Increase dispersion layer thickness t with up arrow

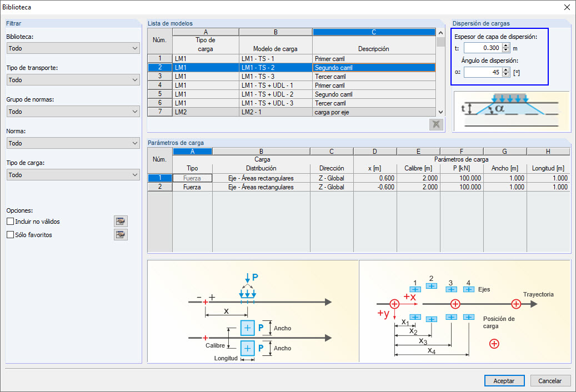pos(506,46)
